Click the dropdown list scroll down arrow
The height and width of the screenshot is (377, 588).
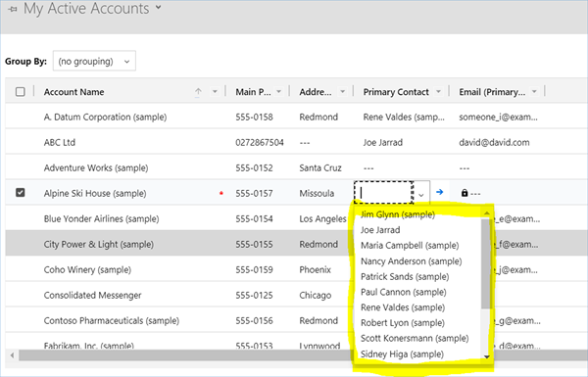[487, 356]
